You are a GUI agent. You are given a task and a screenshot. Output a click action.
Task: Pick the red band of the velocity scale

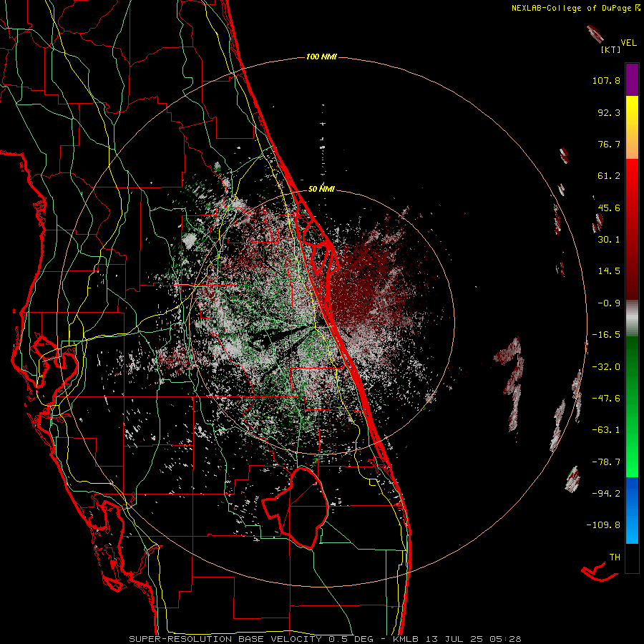(x=632, y=229)
